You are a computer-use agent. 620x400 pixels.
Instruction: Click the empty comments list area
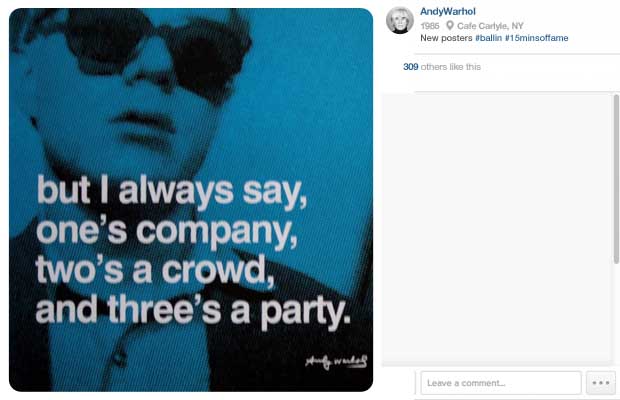(497, 228)
